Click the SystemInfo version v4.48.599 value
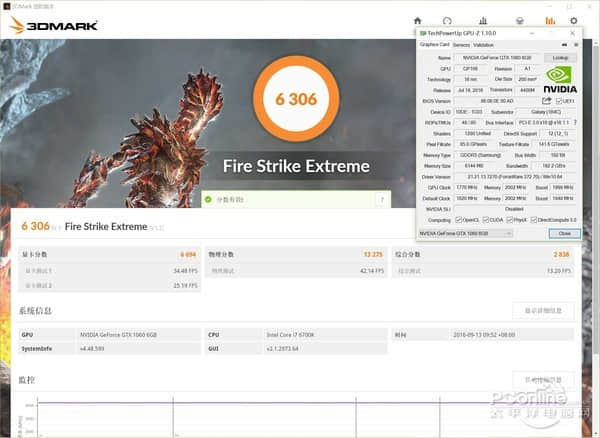This screenshot has width=600, height=438. tap(92, 349)
